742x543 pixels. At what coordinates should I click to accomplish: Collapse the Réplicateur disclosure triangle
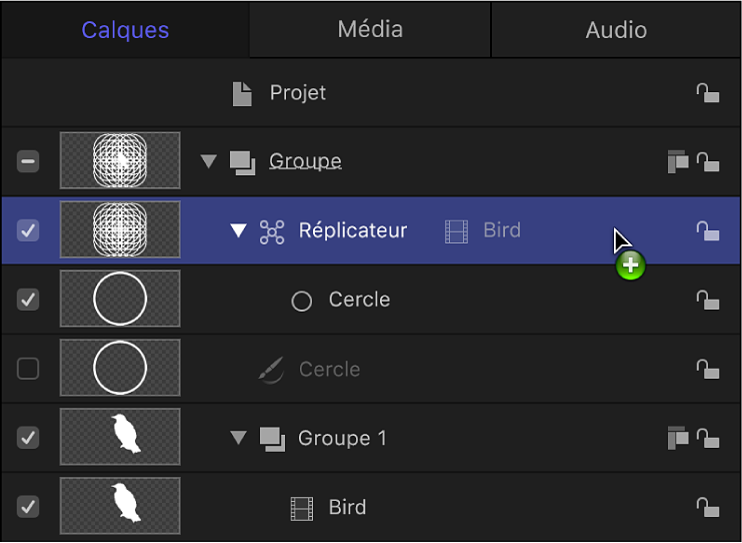[x=238, y=231]
